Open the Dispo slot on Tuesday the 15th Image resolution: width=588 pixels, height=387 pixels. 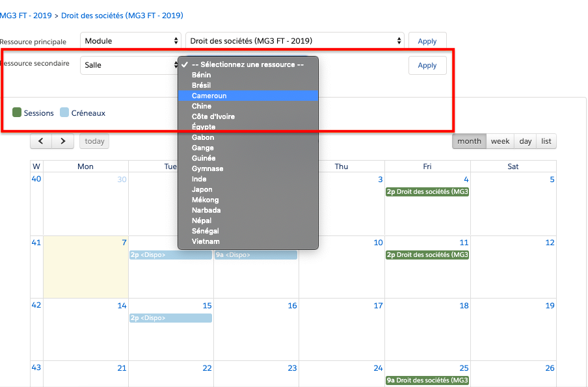170,318
